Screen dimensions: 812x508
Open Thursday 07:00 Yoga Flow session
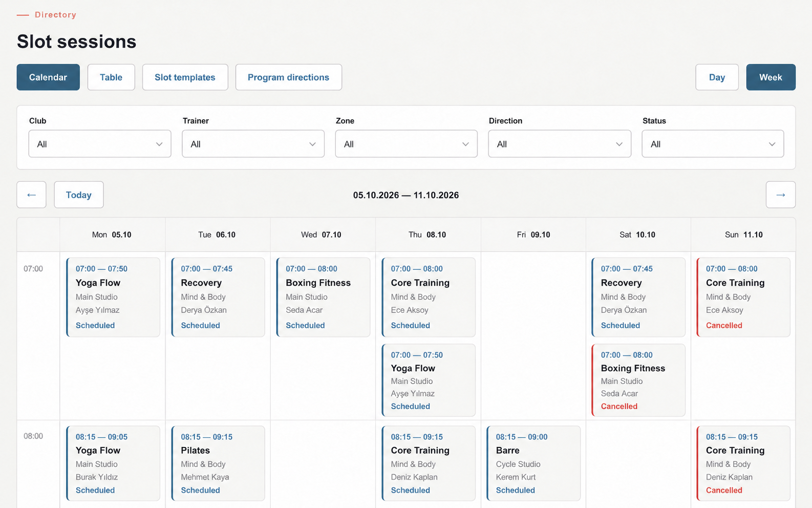429,380
